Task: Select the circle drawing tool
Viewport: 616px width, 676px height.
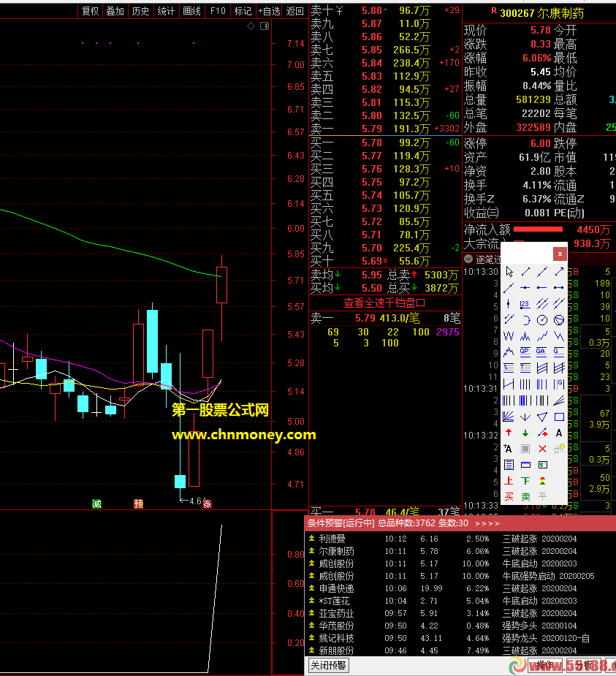Action: pos(542,320)
